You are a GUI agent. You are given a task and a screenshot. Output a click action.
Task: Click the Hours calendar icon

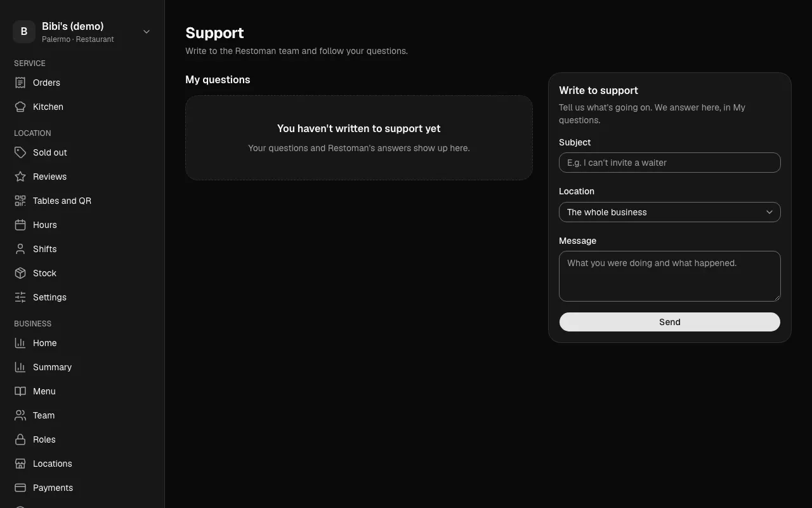coord(20,225)
